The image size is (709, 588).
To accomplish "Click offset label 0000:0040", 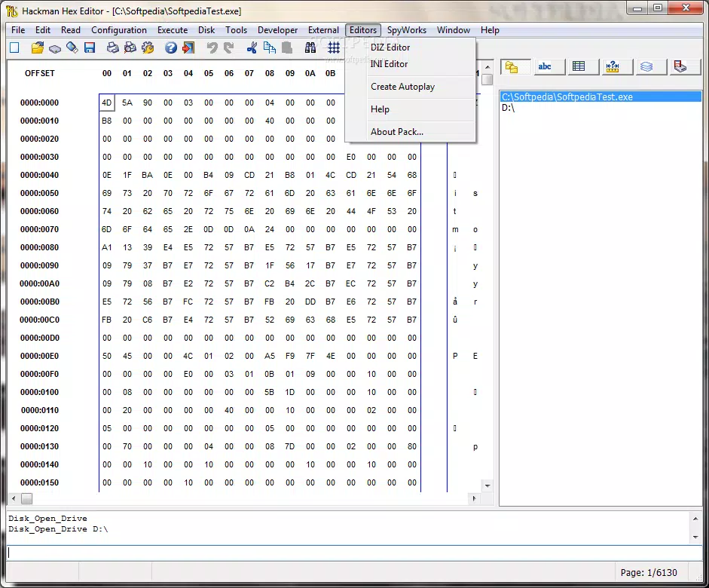I will 39,175.
